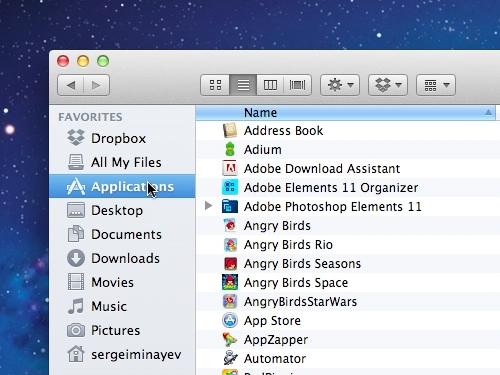Open All My Files in sidebar
500x375 pixels.
122,162
